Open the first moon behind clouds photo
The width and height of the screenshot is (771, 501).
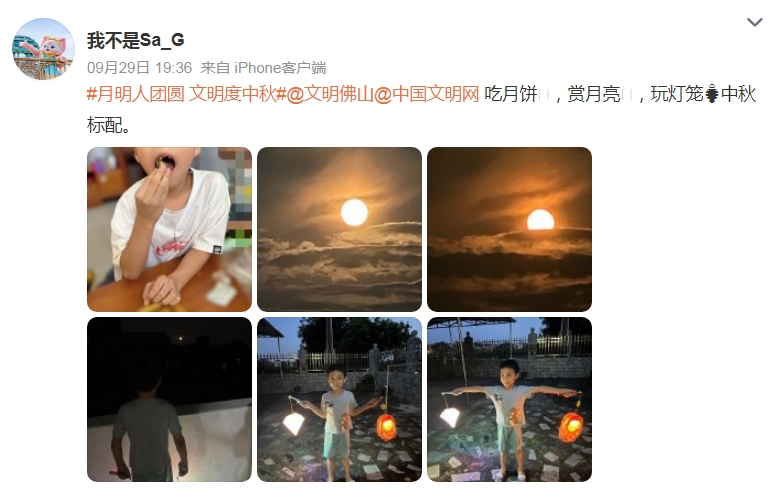point(339,229)
